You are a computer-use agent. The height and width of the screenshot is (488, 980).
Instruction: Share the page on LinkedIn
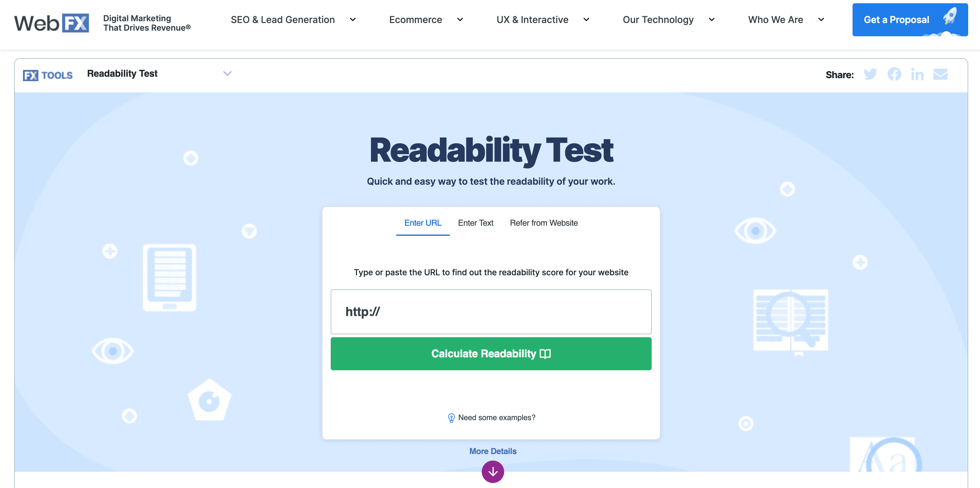(917, 74)
